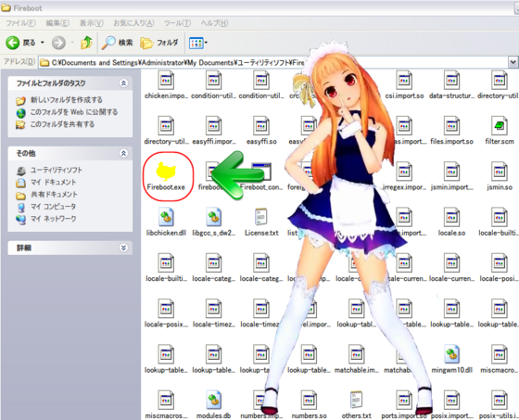Open 共有ドキュメント link
Image resolution: width=519 pixels, height=420 pixels.
coord(54,195)
